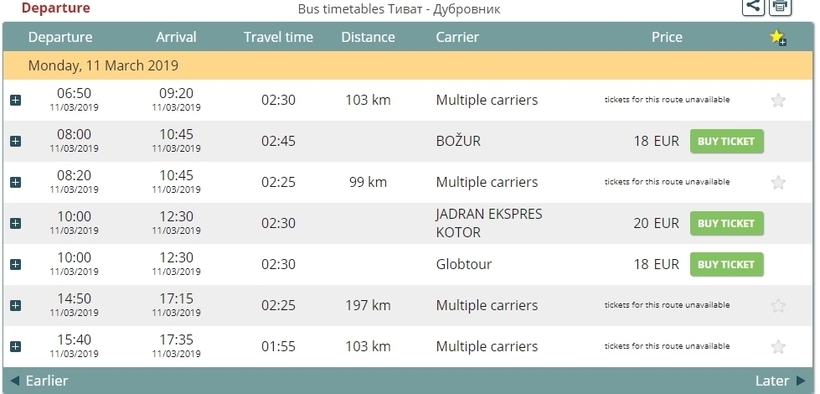Buy the 18 EUR BOŽUR ticket

pos(726,141)
